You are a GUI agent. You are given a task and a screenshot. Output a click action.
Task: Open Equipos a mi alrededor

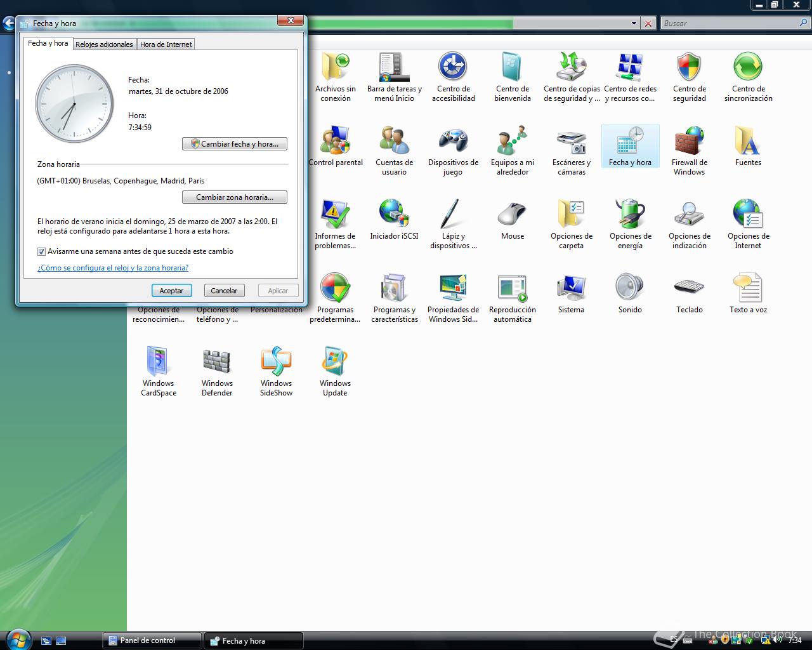pos(512,151)
